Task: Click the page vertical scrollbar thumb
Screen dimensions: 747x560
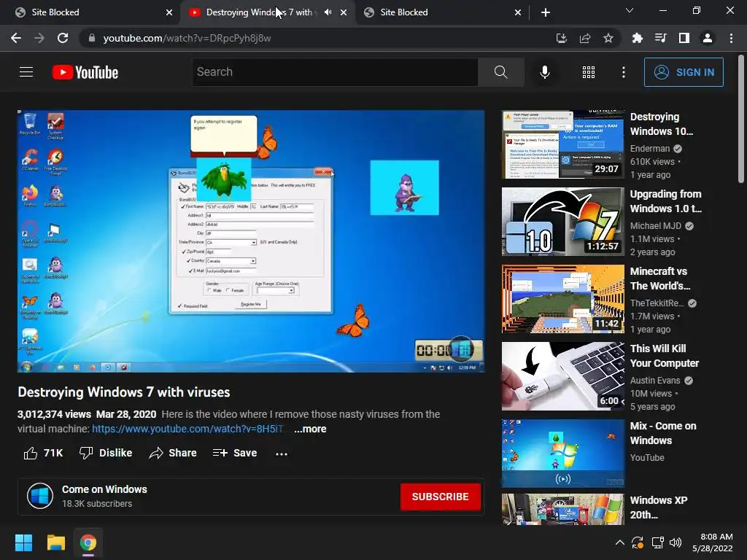Action: coord(741,119)
